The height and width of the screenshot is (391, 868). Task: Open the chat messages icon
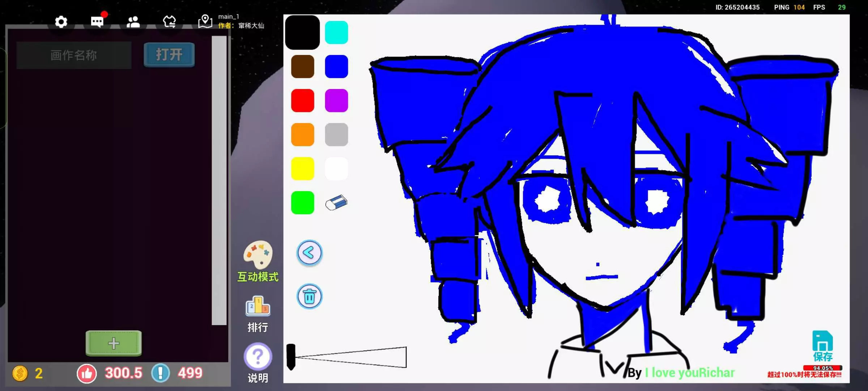click(97, 22)
